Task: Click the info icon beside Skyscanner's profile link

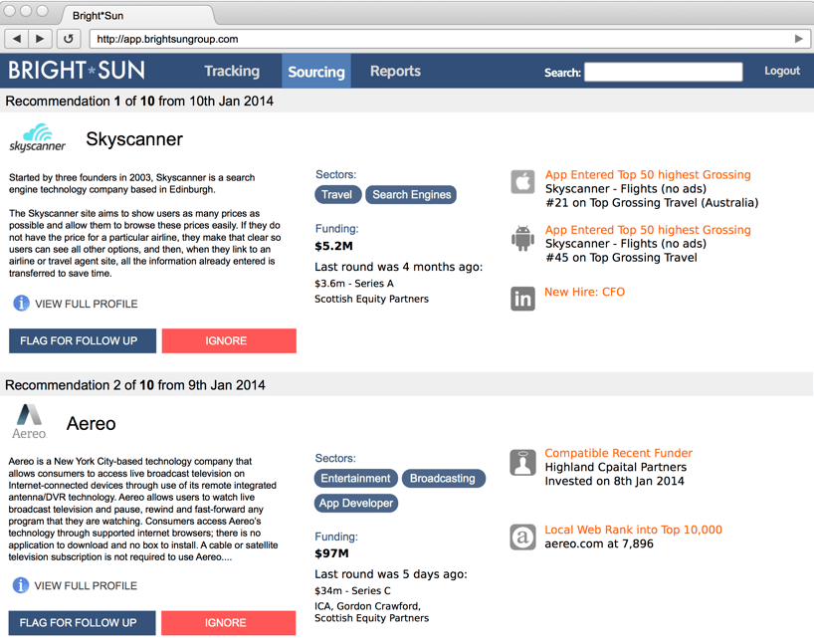Action: click(21, 304)
